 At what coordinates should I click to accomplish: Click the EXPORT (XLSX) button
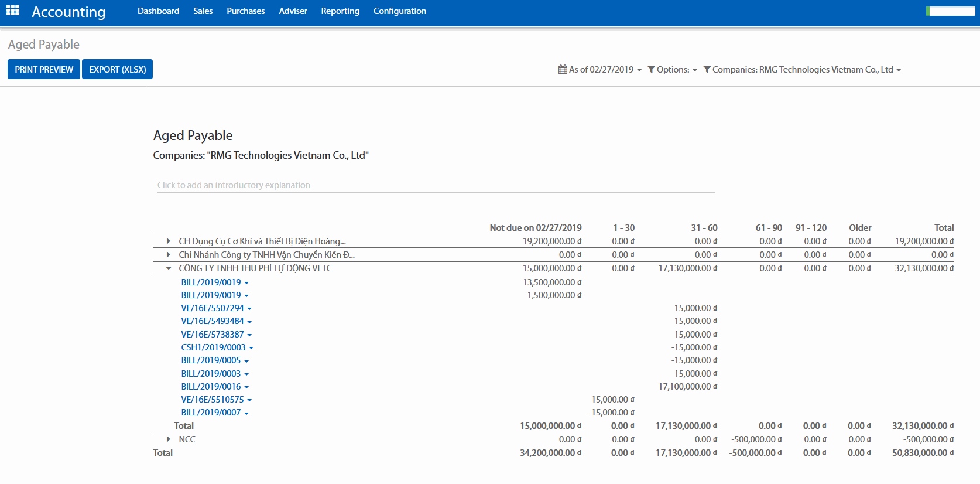pos(117,69)
